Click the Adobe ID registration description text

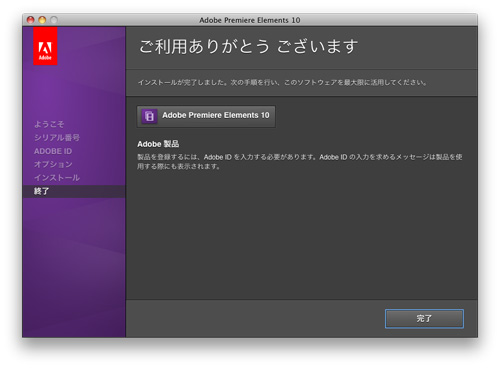click(300, 162)
